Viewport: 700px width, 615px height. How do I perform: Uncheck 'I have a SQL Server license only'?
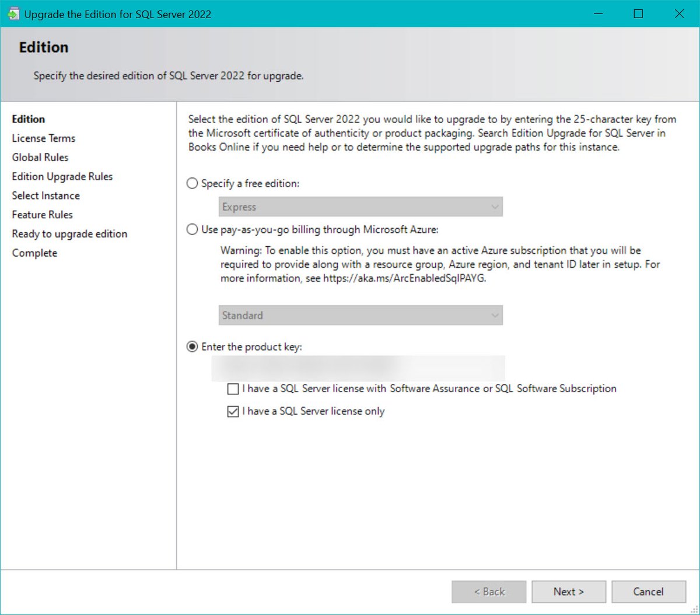click(233, 411)
